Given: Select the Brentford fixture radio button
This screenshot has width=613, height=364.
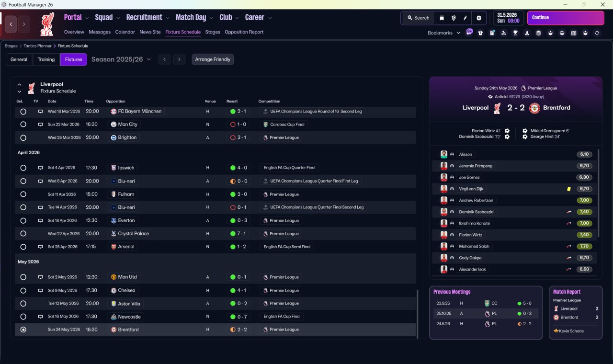Looking at the screenshot, I should 23,330.
